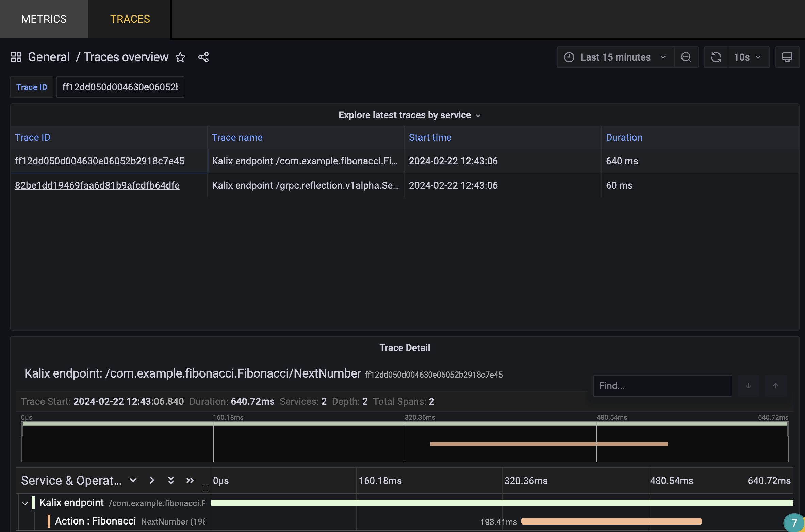Collapse the Kalix endpoint span row
Screen dimensions: 805x532
coord(24,503)
